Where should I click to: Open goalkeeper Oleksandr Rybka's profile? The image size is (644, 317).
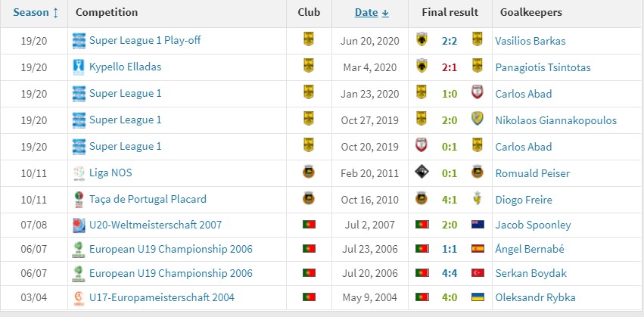point(535,297)
